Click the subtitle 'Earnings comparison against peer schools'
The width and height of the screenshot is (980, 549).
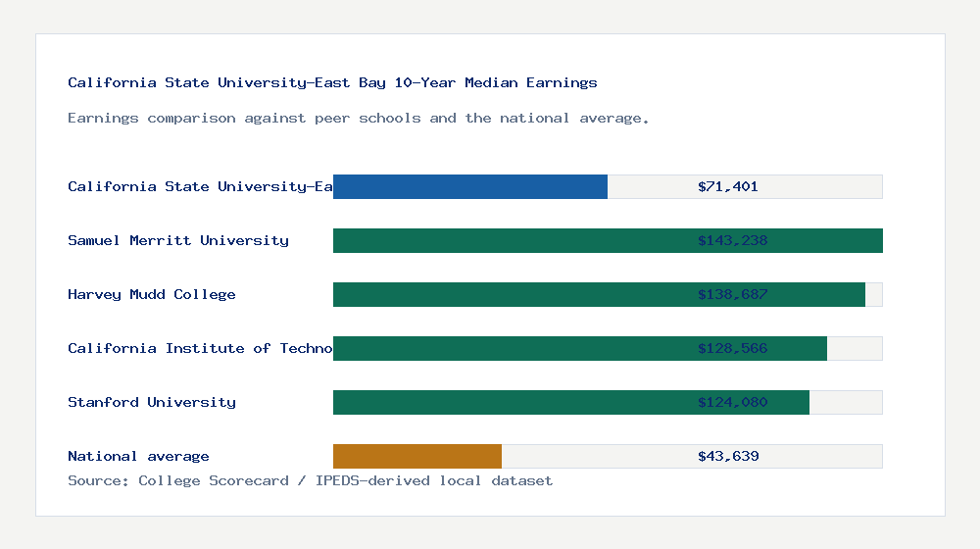(x=358, y=119)
